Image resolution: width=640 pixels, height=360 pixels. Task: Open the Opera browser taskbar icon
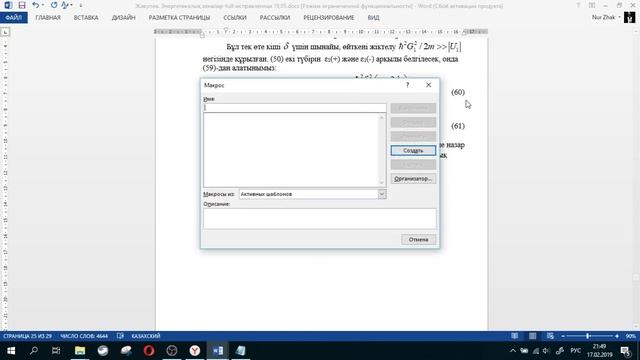click(149, 351)
